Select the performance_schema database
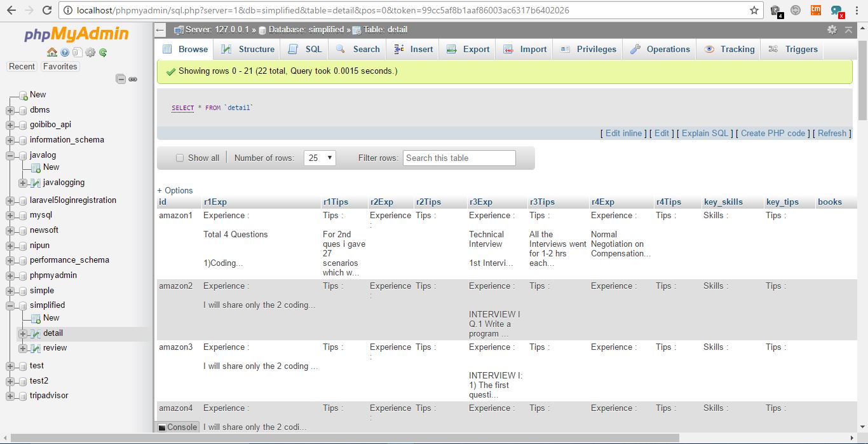868x444 pixels. (69, 260)
